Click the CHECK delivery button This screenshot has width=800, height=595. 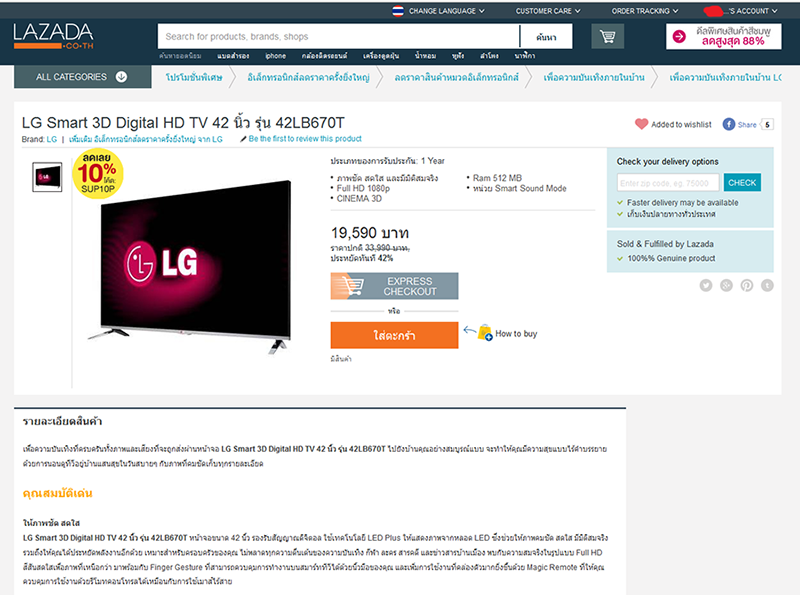[x=742, y=183]
